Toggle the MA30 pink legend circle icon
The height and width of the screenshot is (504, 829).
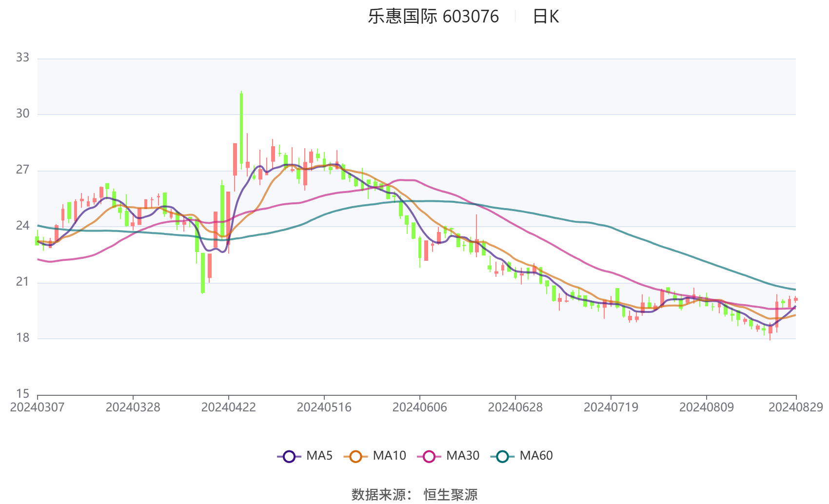pos(429,457)
